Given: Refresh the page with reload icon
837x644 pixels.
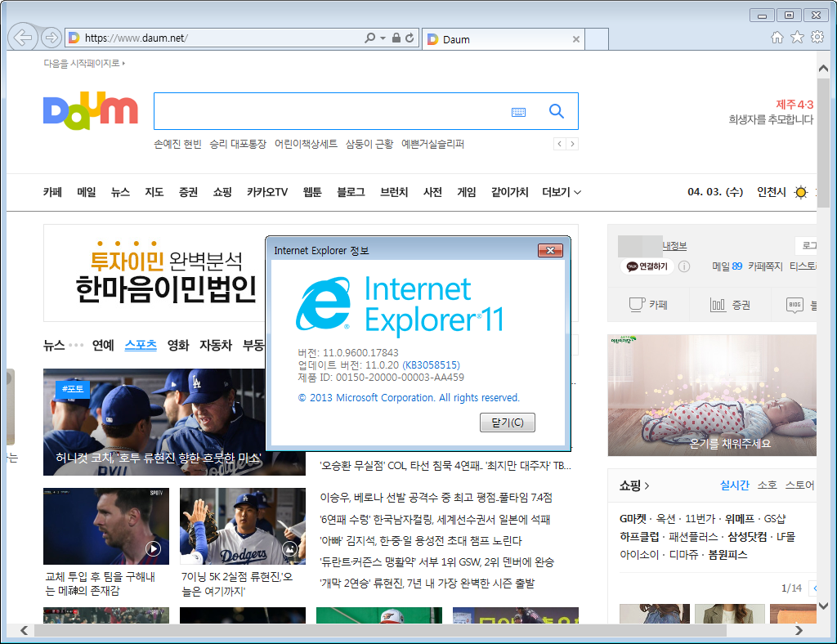Looking at the screenshot, I should click(x=410, y=38).
